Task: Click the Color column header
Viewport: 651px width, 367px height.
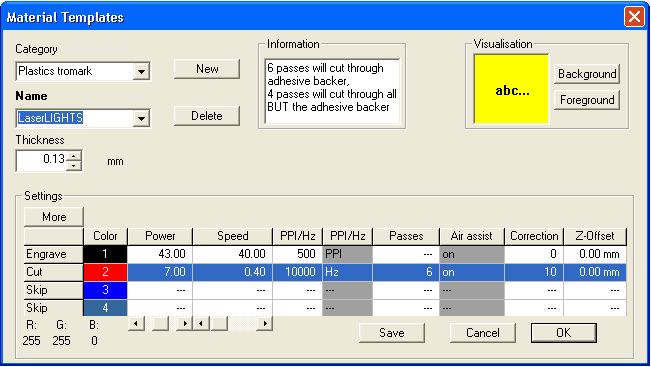Action: 105,236
